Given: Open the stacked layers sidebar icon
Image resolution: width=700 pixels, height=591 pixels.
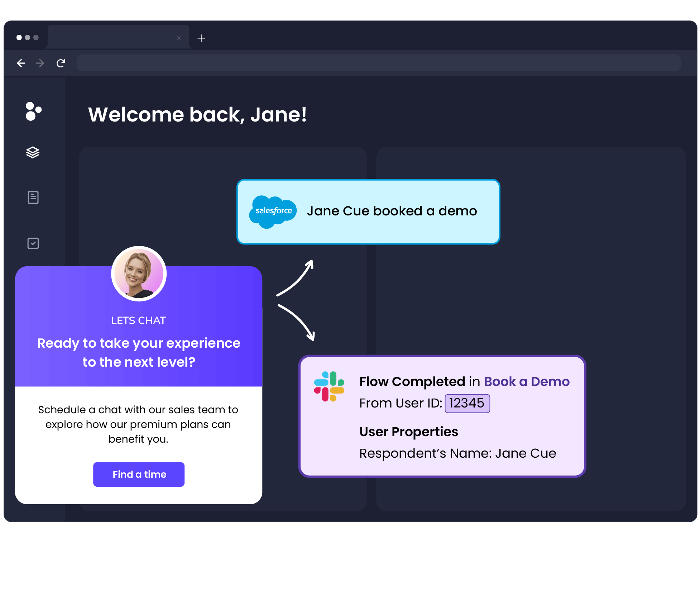Looking at the screenshot, I should click(33, 152).
